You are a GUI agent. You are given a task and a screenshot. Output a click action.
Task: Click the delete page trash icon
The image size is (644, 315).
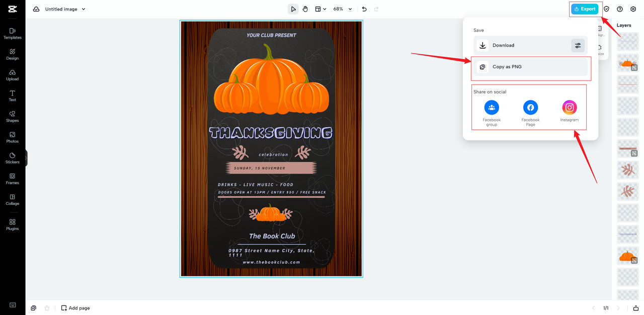pos(47,308)
